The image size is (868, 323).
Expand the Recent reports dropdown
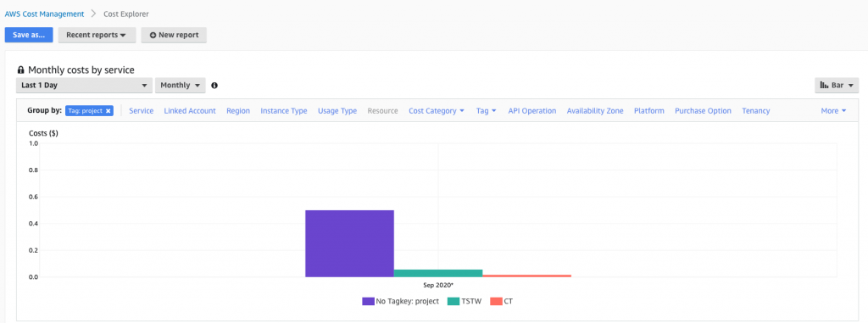pyautogui.click(x=97, y=35)
